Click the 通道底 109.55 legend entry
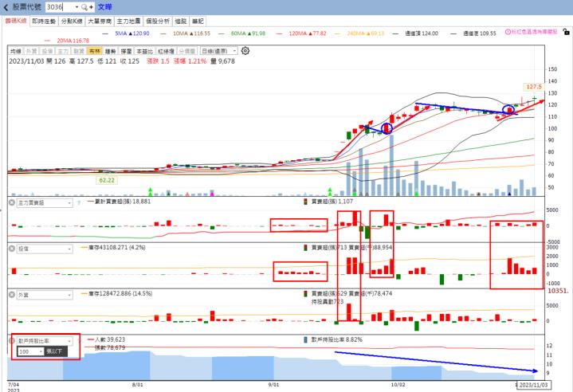 (x=473, y=33)
